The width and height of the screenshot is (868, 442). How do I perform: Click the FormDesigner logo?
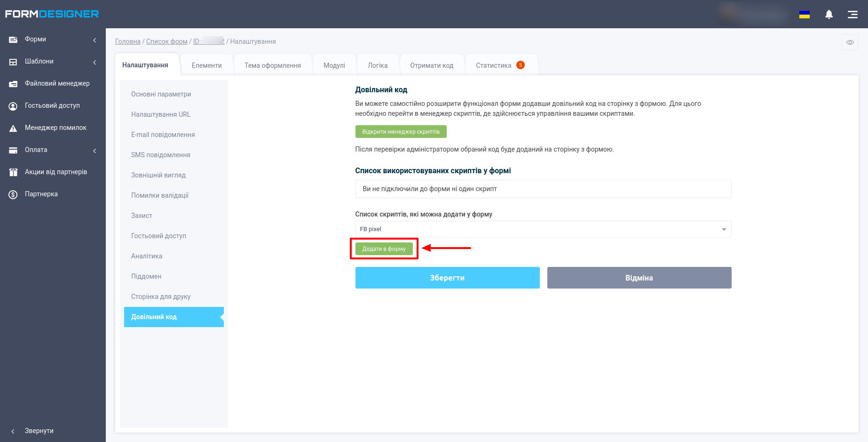[52, 14]
